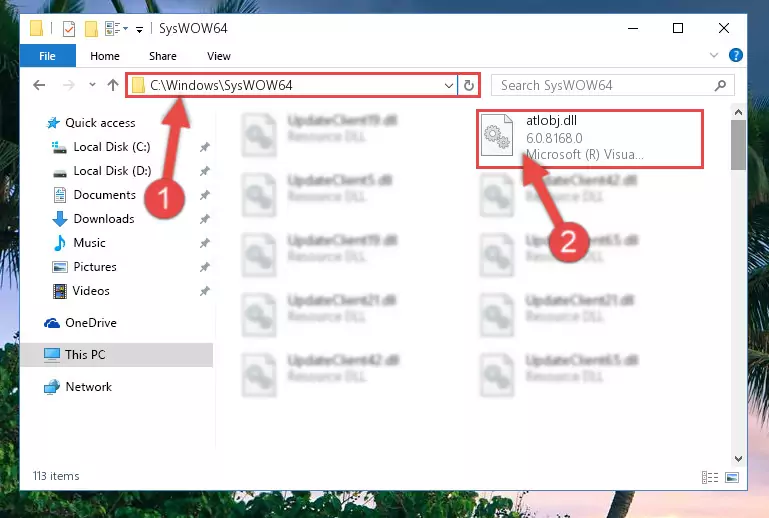
Task: Click the 113 items status text
Action: coord(56,476)
